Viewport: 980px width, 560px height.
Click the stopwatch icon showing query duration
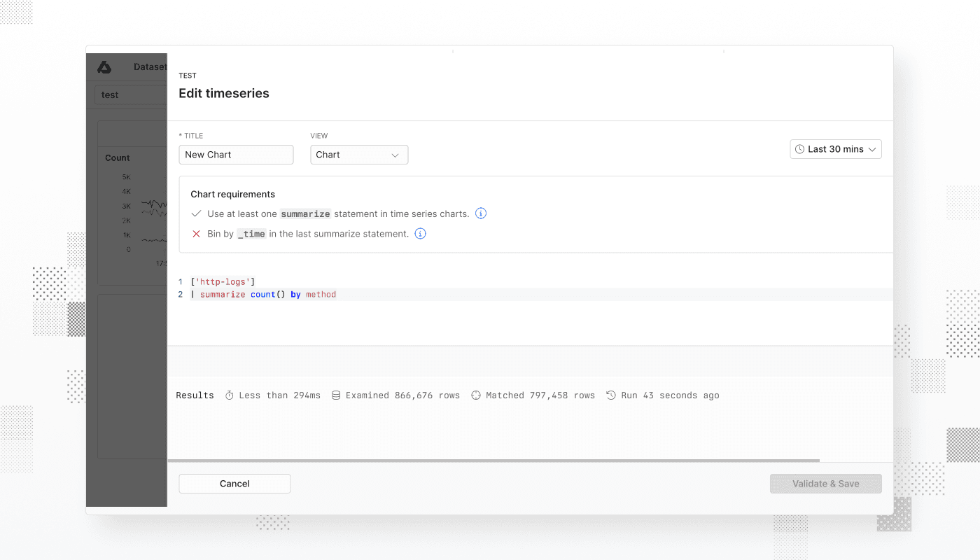[x=229, y=395]
